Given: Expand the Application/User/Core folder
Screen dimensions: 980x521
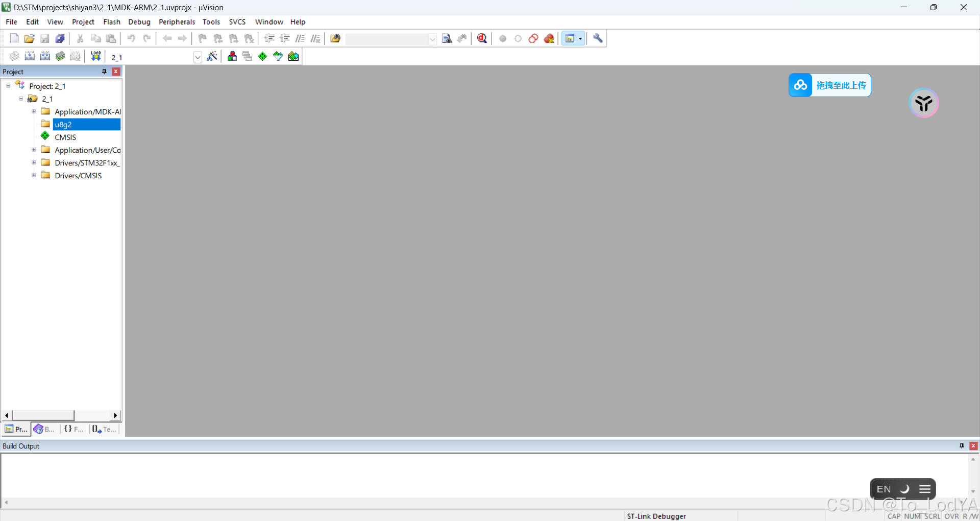Looking at the screenshot, I should (x=34, y=150).
